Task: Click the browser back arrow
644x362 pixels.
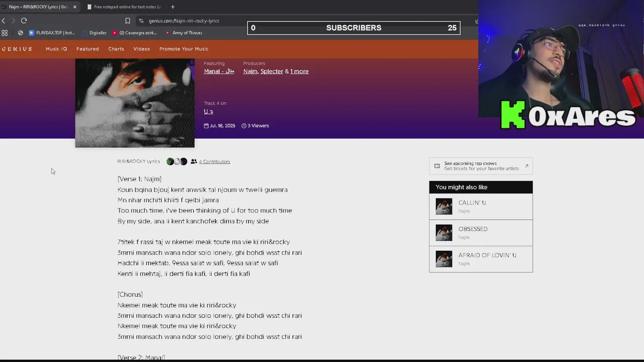Action: pos(4,21)
